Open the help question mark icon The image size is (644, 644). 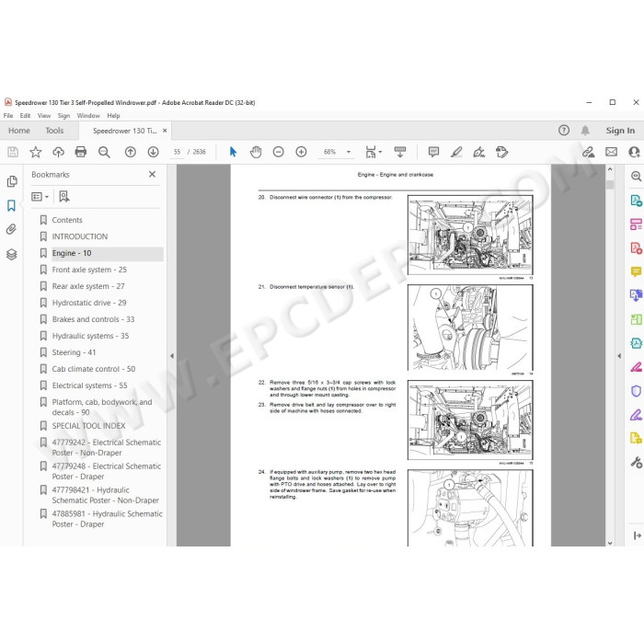click(x=563, y=131)
